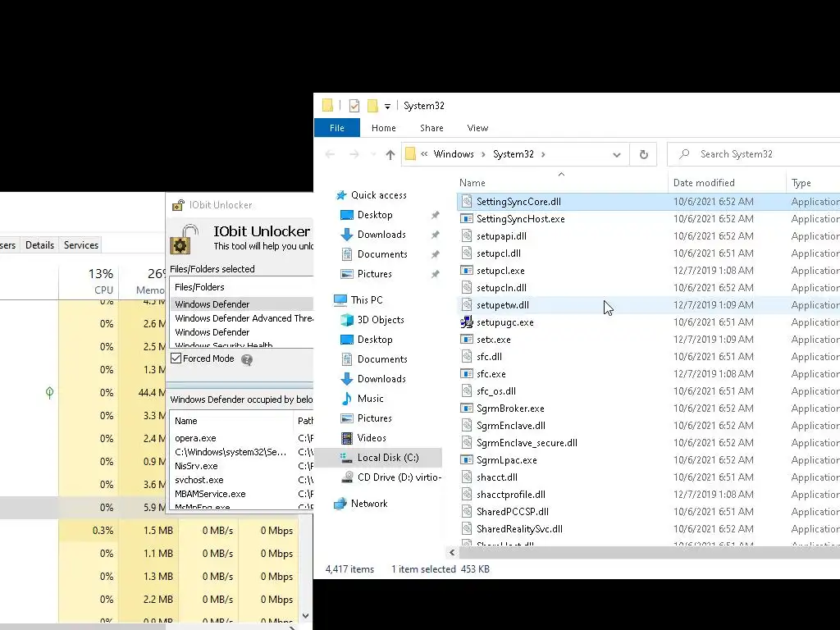Viewport: 840px width, 630px height.
Task: Select file name shacctprofile.dll
Action: tap(510, 495)
